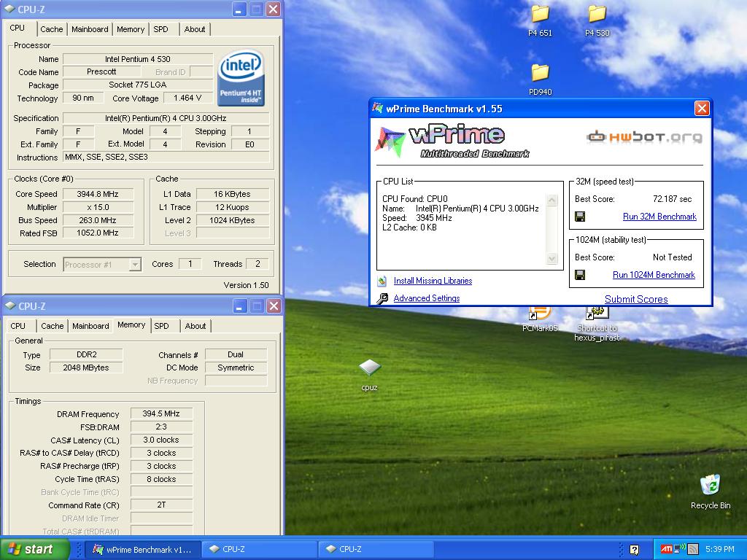Open the Mainboard tab in bottom CPU-Z window

pos(90,326)
